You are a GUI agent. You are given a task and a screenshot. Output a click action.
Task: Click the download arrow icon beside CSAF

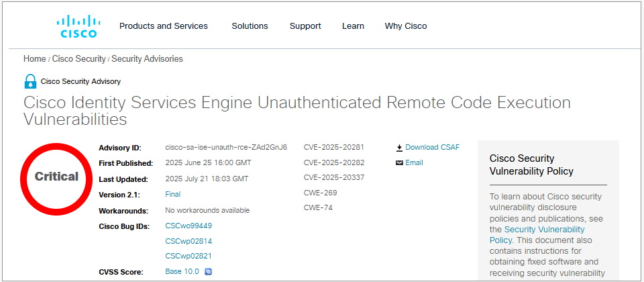tap(399, 148)
